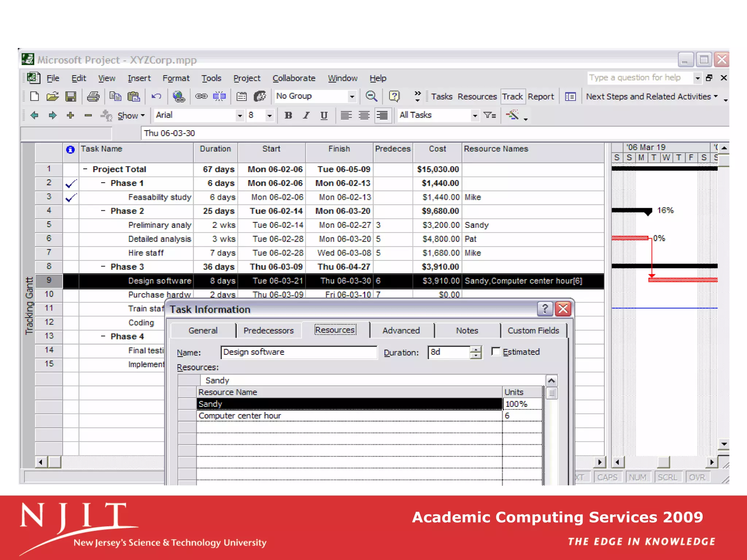
Task: Open Next Steps and Related Activities
Action: coord(651,97)
